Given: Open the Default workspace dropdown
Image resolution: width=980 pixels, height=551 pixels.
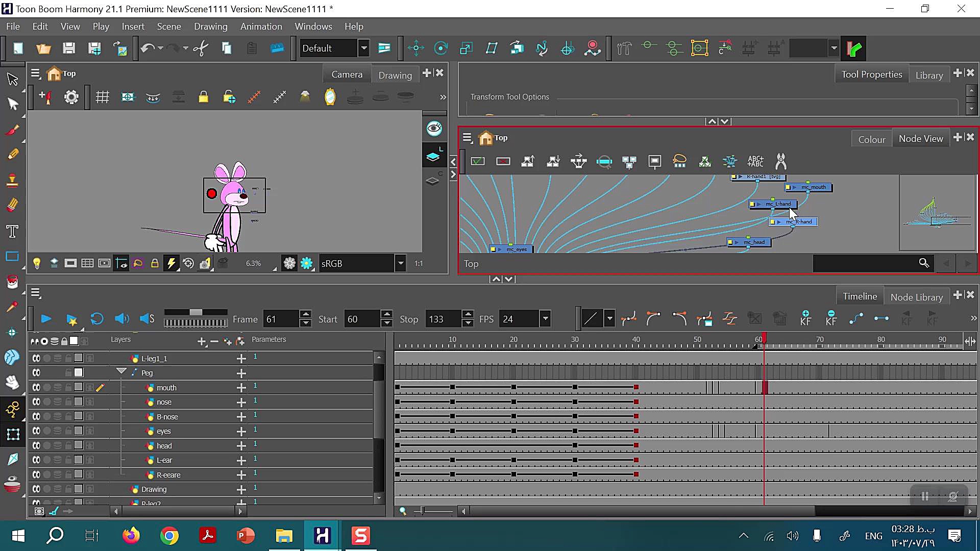Looking at the screenshot, I should pyautogui.click(x=364, y=48).
